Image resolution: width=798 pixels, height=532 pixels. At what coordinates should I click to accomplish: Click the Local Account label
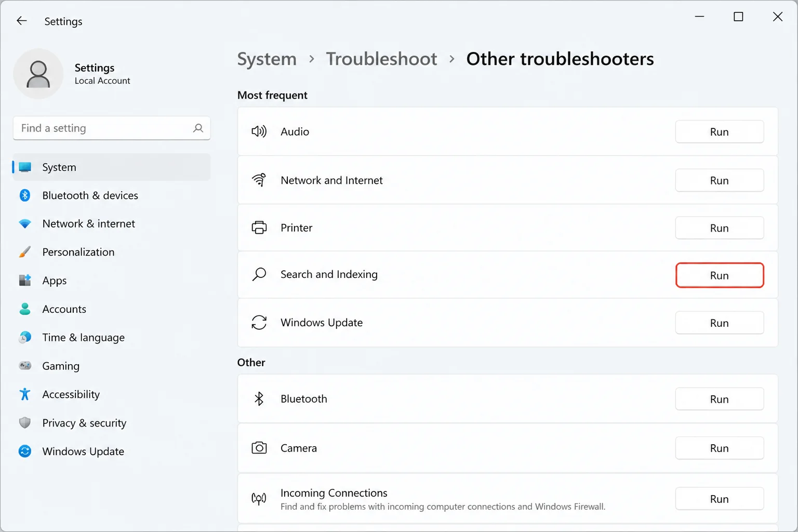pos(102,81)
